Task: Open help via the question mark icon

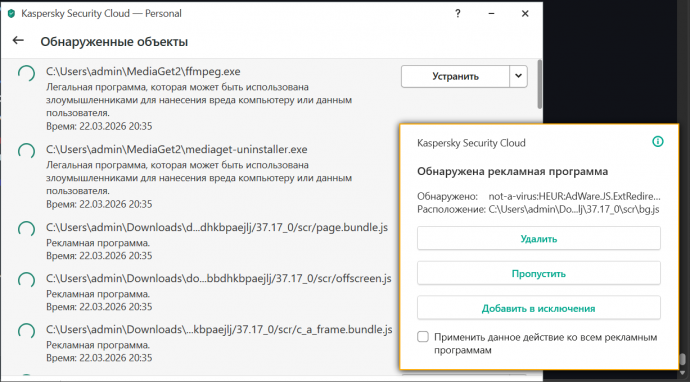Action: point(458,14)
